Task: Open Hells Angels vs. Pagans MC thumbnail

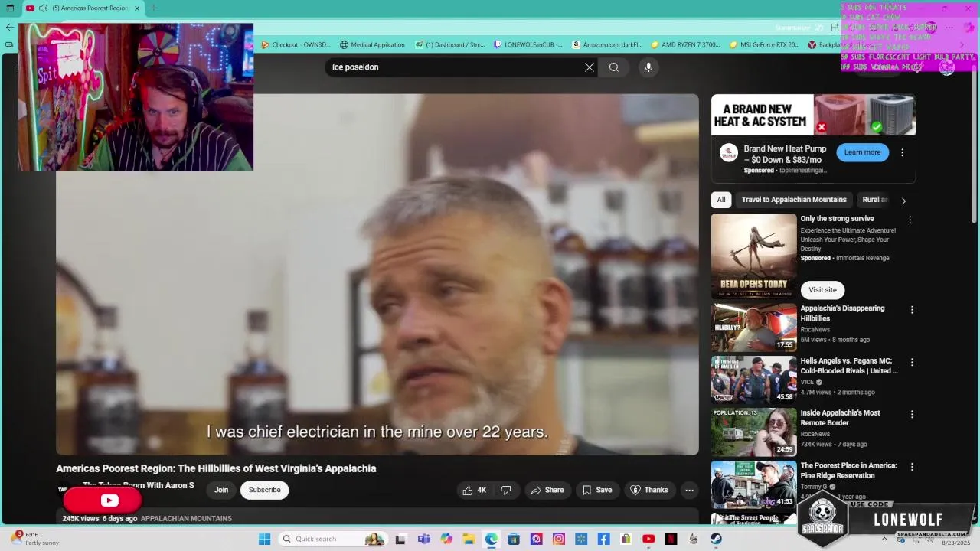Action: (x=753, y=380)
